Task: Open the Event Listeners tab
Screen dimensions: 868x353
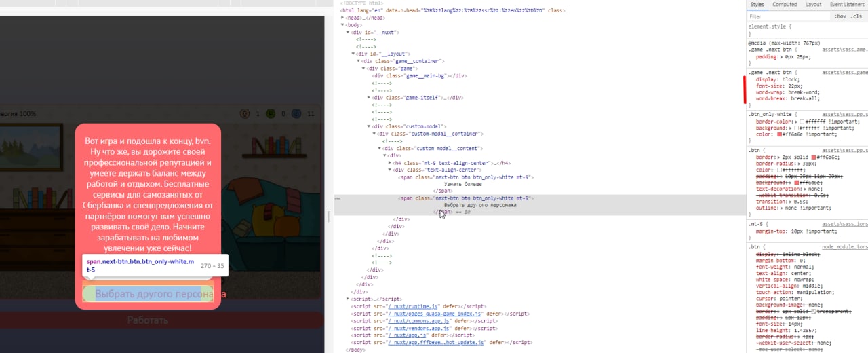Action: tap(848, 4)
